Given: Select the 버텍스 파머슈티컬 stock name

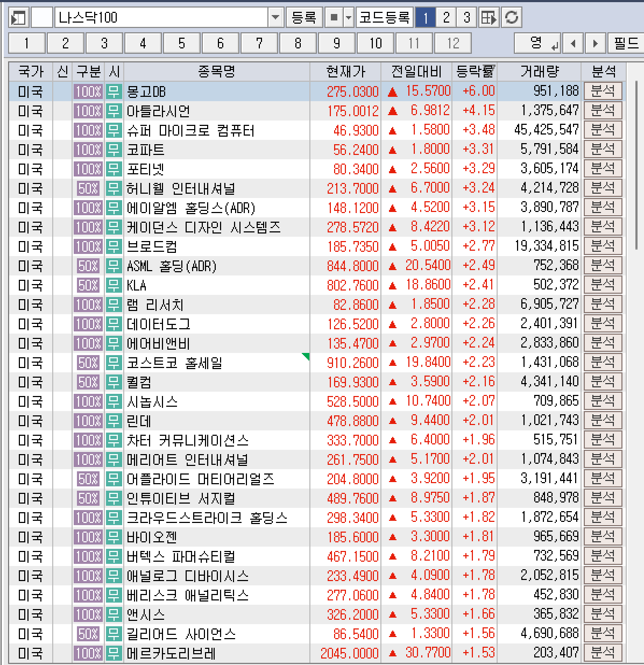Looking at the screenshot, I should click(x=181, y=556).
